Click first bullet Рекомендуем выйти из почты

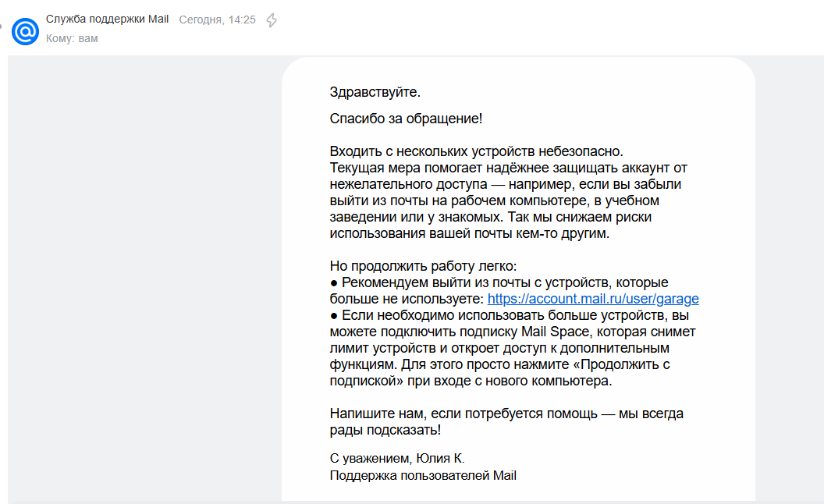[499, 282]
